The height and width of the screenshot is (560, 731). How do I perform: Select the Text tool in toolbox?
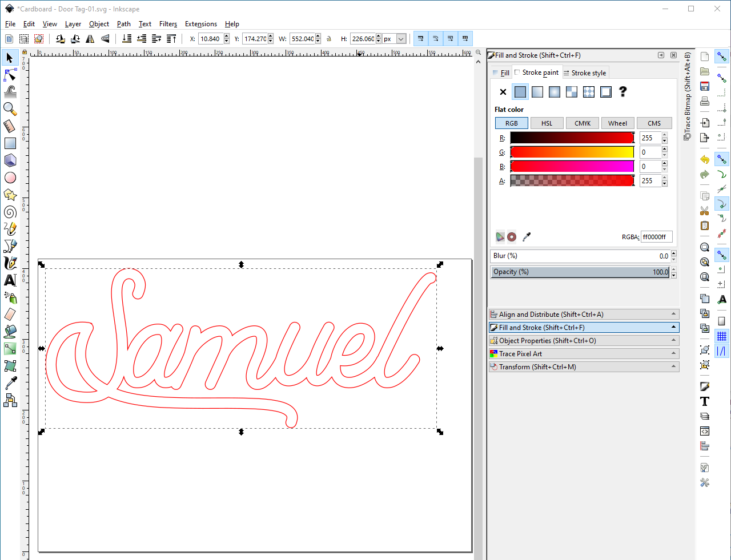pyautogui.click(x=10, y=280)
